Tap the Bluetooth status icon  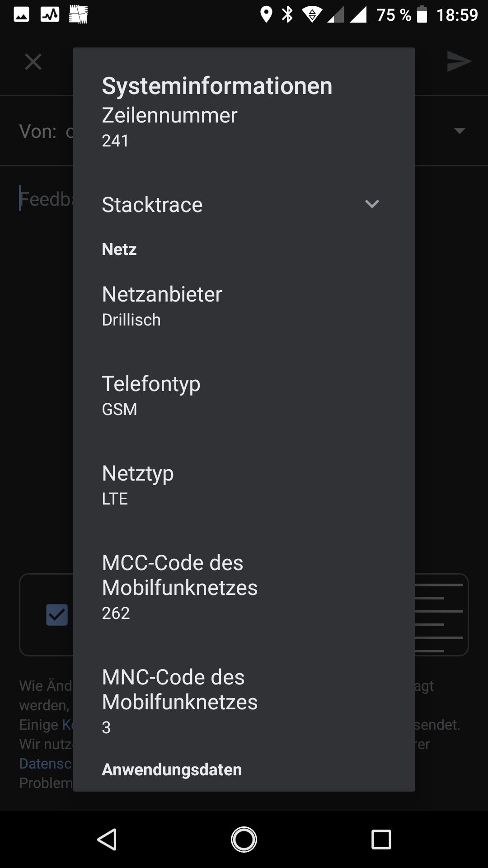pos(287,15)
